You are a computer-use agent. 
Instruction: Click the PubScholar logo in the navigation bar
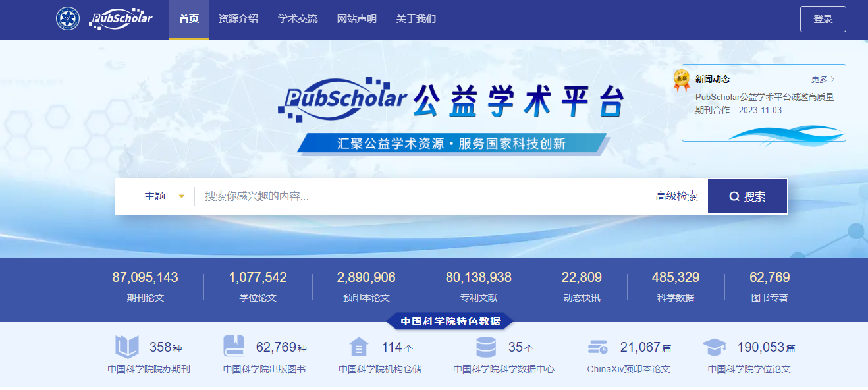point(121,19)
